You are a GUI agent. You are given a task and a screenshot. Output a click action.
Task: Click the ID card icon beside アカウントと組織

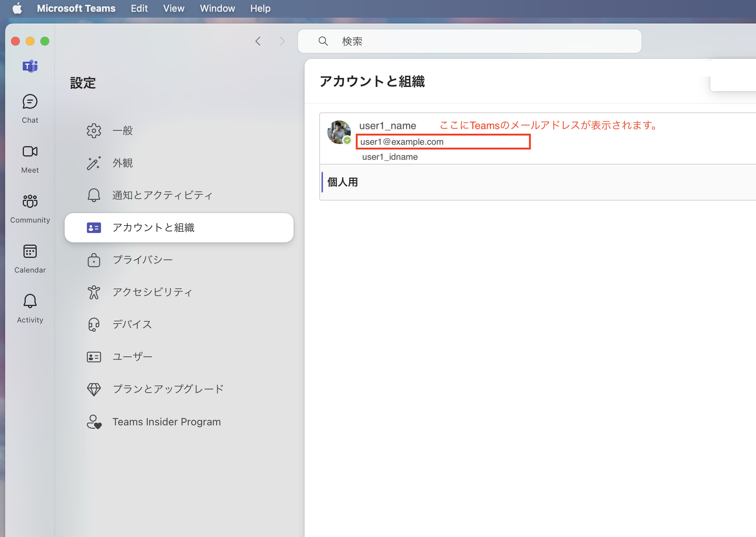[94, 228]
